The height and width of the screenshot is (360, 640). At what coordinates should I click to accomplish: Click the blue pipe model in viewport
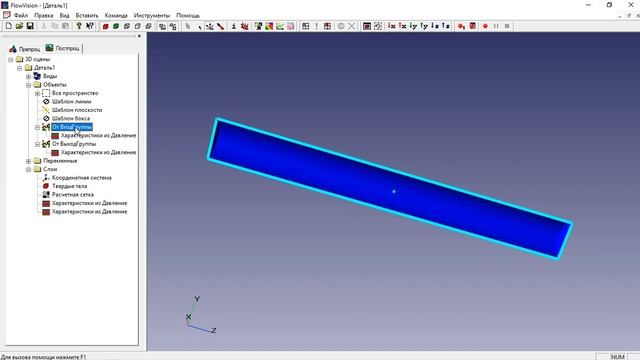click(x=390, y=188)
